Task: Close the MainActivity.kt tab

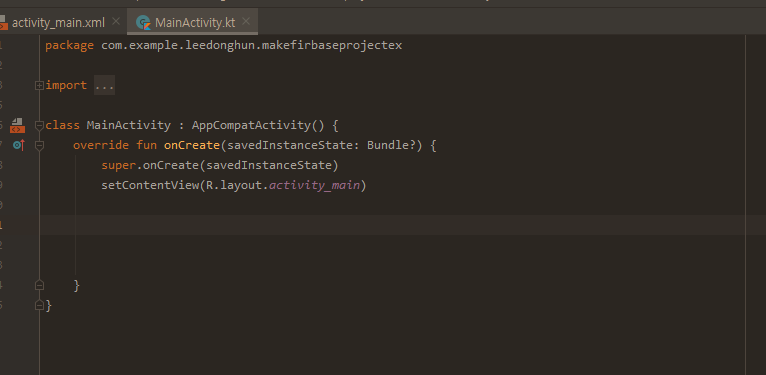Action: pos(246,21)
